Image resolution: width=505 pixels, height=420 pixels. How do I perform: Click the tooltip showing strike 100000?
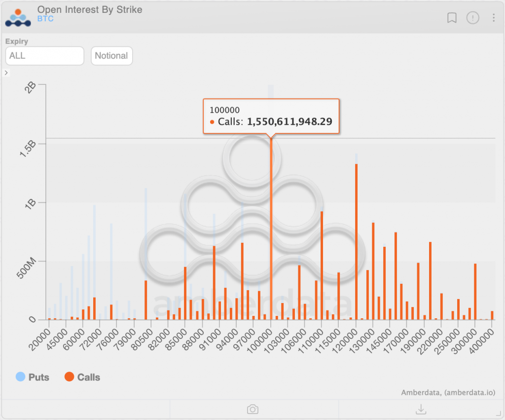click(271, 116)
